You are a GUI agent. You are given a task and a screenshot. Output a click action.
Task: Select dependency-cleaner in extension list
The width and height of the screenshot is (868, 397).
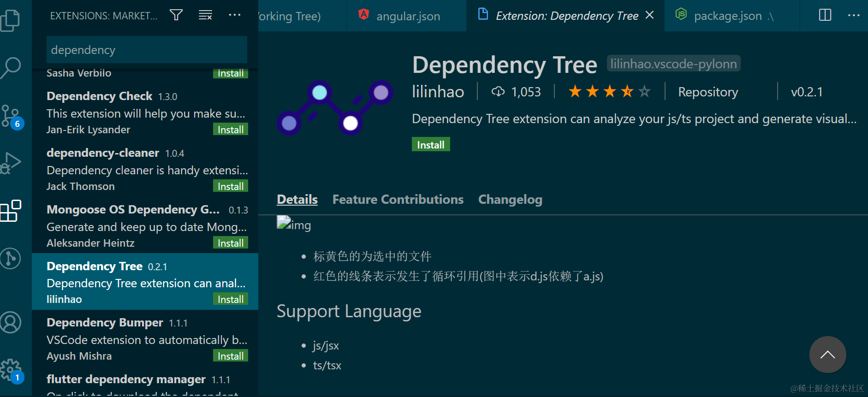(x=145, y=169)
